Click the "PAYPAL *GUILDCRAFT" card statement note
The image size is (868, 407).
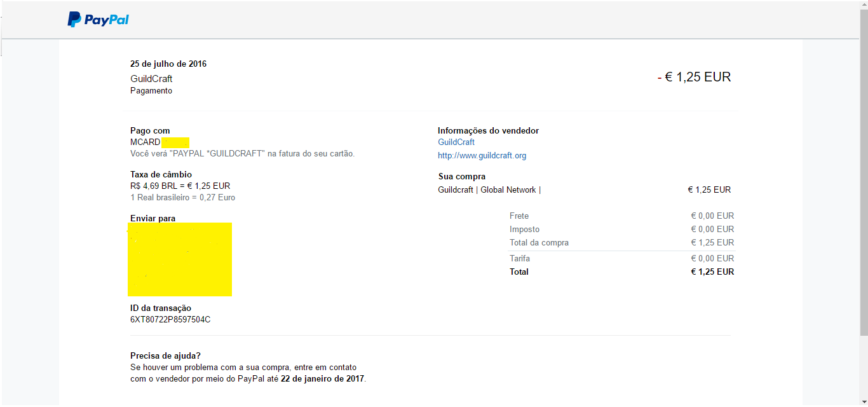(243, 153)
